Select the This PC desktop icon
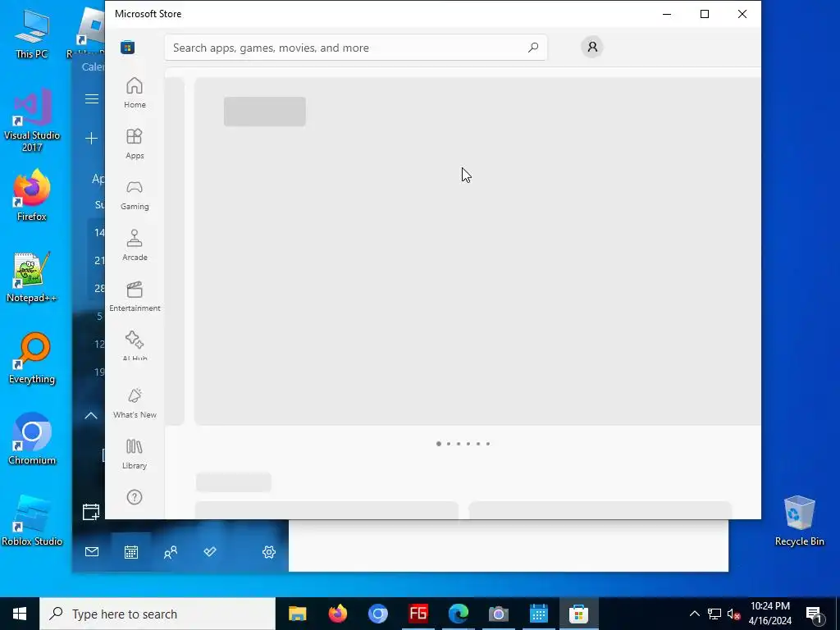 click(x=32, y=34)
